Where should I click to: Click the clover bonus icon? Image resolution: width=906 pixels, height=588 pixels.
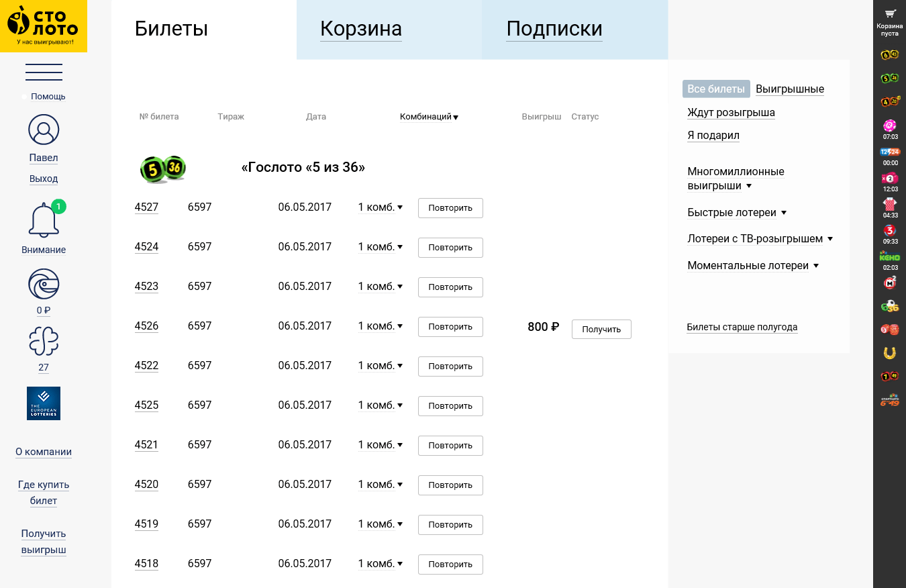[44, 342]
